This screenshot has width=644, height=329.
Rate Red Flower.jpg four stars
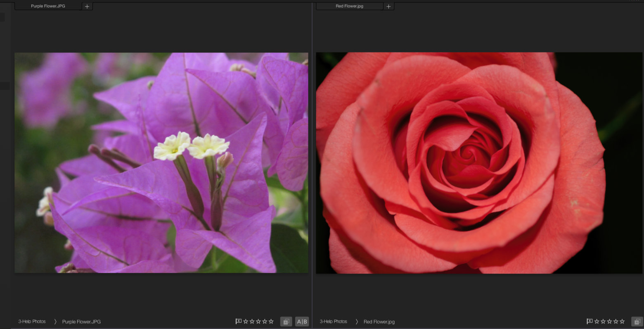[x=616, y=321]
